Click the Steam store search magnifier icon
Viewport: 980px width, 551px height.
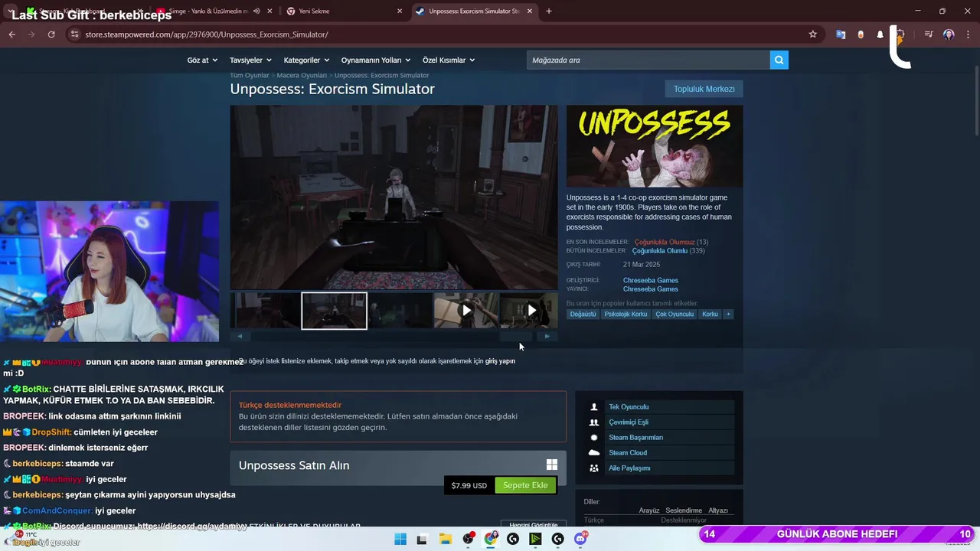click(779, 60)
